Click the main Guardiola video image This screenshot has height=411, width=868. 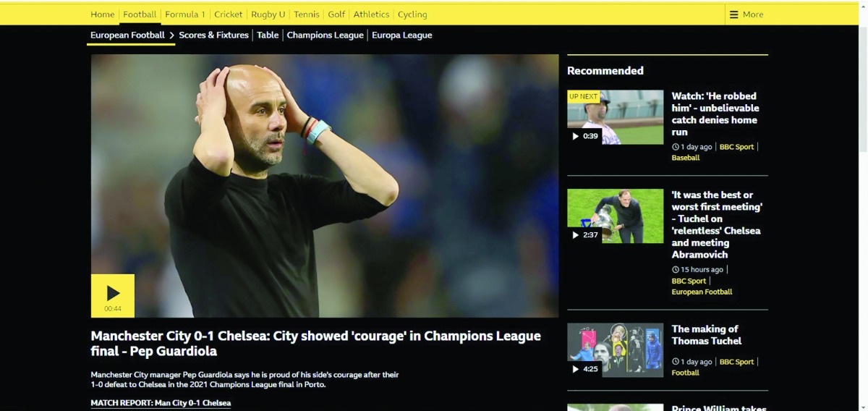pyautogui.click(x=325, y=186)
